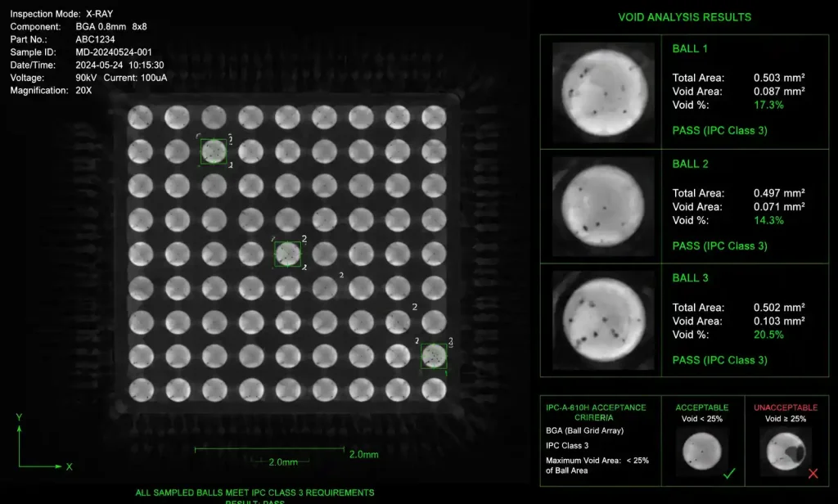Click the Magnification field label
Screen dimensions: 838x504
pos(39,91)
